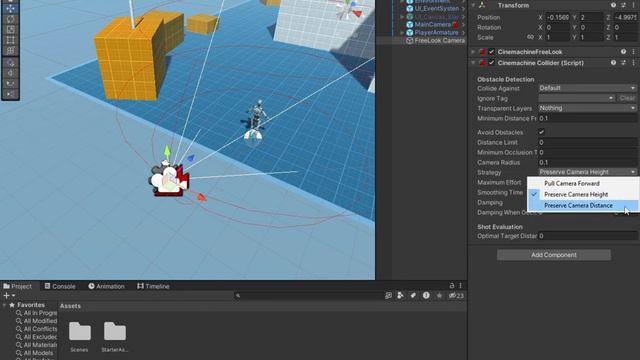Click the Assets breadcrumb label

70,306
